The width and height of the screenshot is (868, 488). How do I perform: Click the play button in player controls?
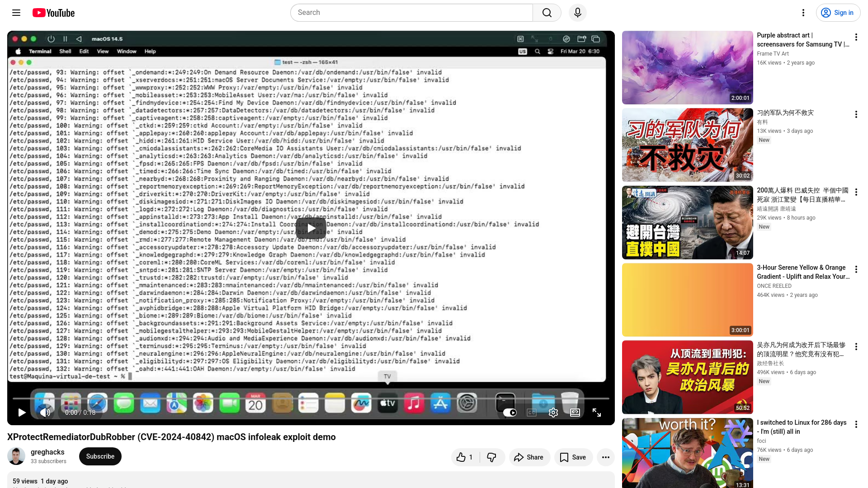21,413
